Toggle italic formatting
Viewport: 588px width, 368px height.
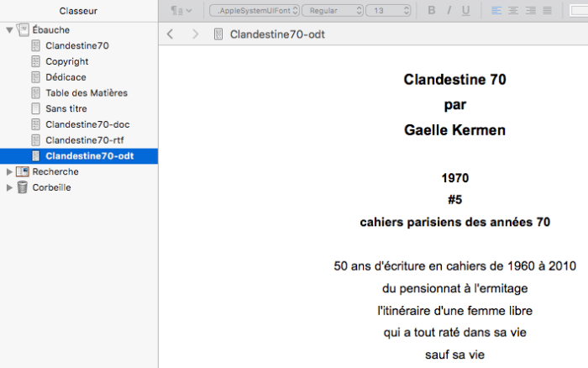point(449,11)
